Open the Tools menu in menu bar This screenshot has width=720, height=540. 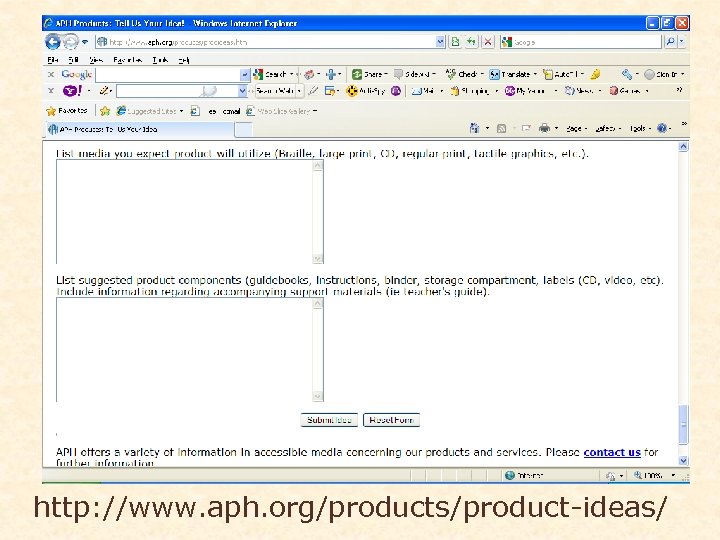(x=160, y=60)
